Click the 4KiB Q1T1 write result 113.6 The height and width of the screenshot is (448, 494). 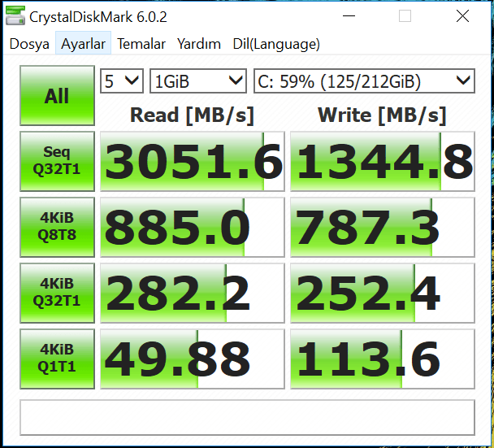pos(382,359)
